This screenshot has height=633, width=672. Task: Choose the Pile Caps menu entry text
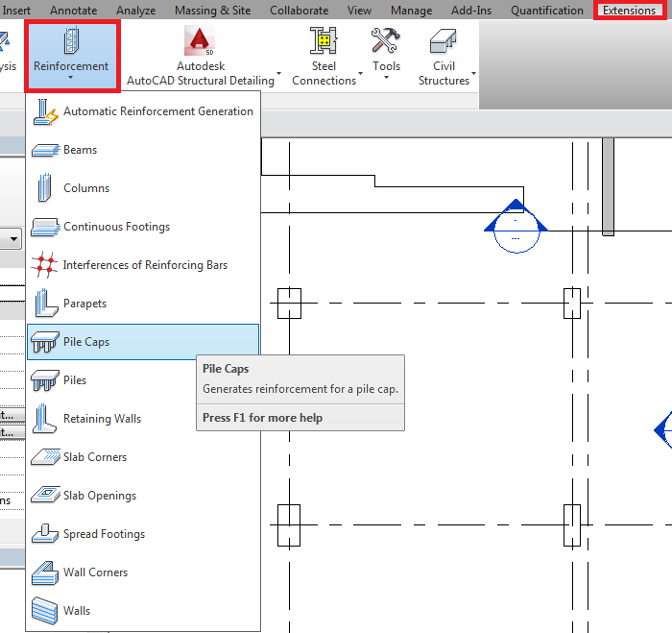click(86, 342)
